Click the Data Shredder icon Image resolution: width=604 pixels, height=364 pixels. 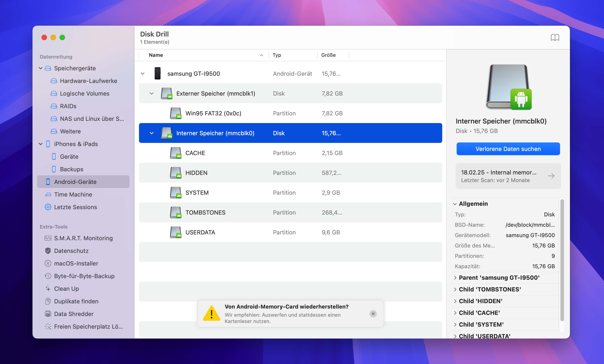coord(48,314)
